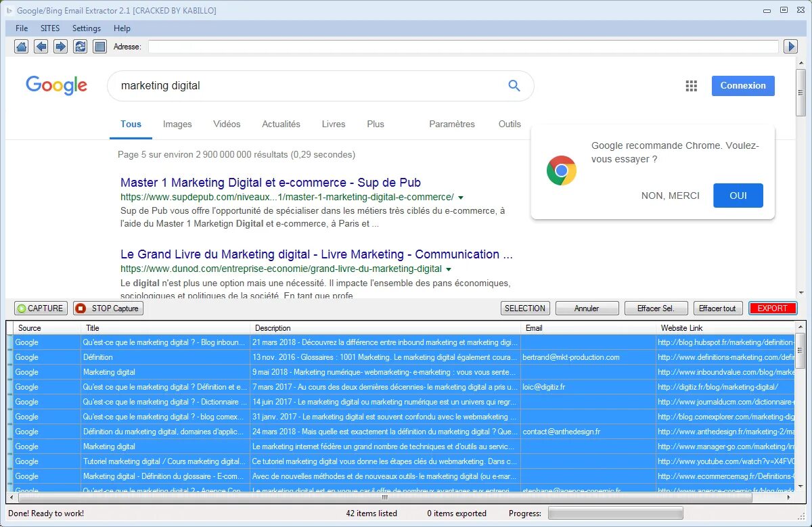Click the Google search box

[321, 86]
